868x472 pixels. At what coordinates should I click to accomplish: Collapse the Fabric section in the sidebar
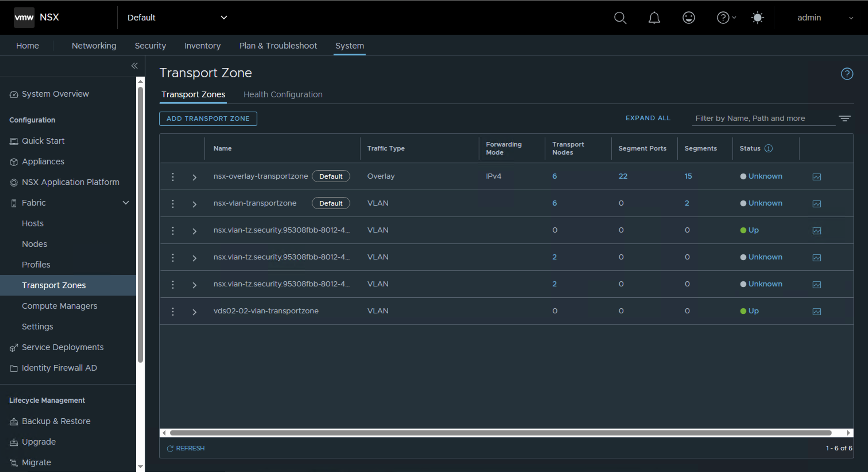point(126,203)
